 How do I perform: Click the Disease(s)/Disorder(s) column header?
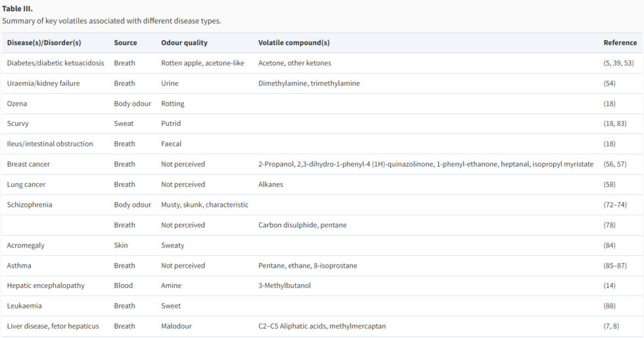(44, 43)
